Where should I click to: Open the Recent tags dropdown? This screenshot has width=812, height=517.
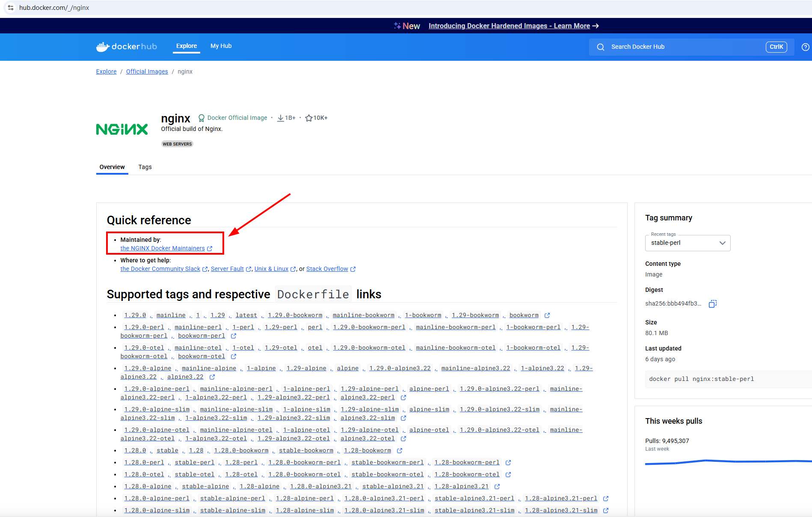688,243
